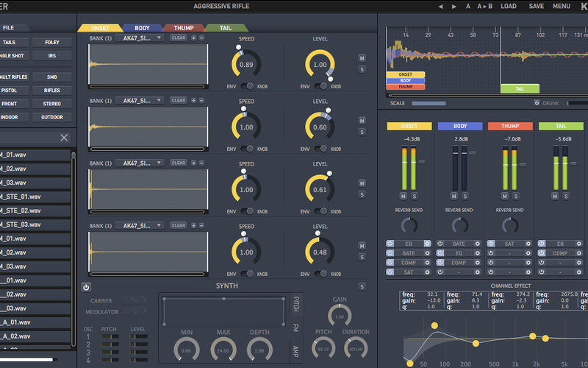Click the synth GAIN knob
588x368 pixels.
[340, 316]
